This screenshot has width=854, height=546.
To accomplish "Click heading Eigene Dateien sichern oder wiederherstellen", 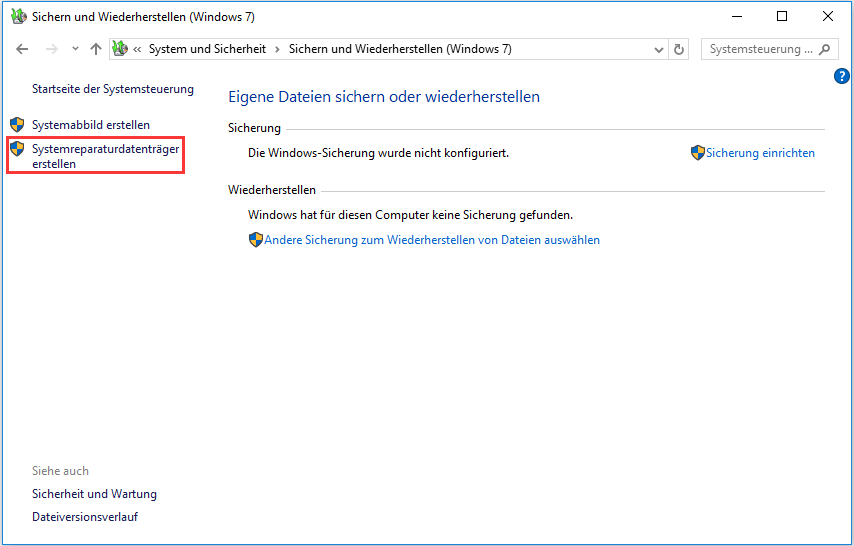I will (x=384, y=97).
